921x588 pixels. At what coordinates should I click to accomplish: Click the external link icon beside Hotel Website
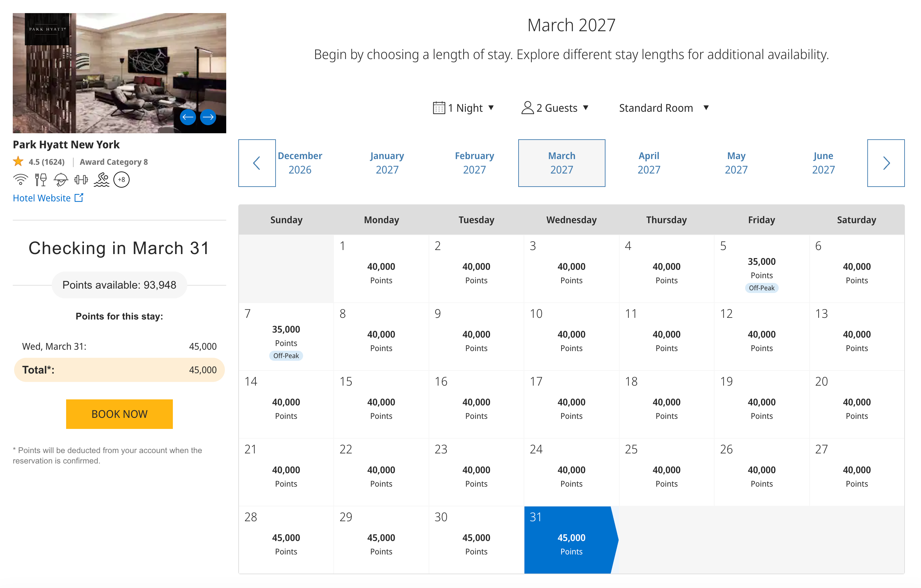click(x=79, y=198)
